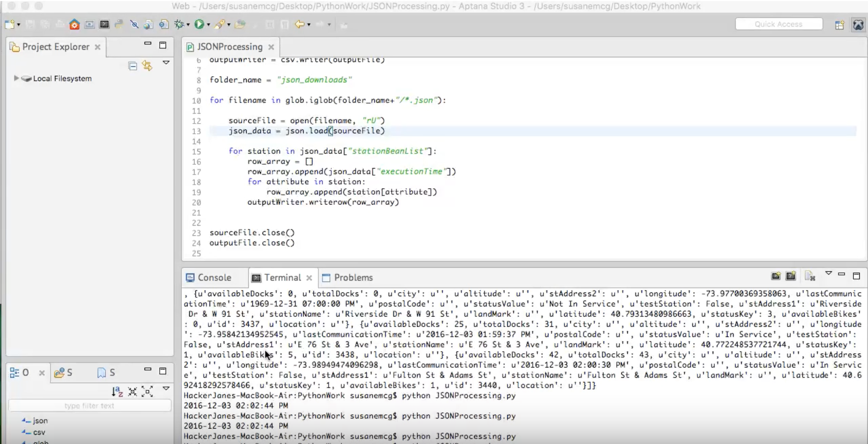868x444 pixels.
Task: Open the Terminal view menu triangle
Action: click(x=828, y=273)
